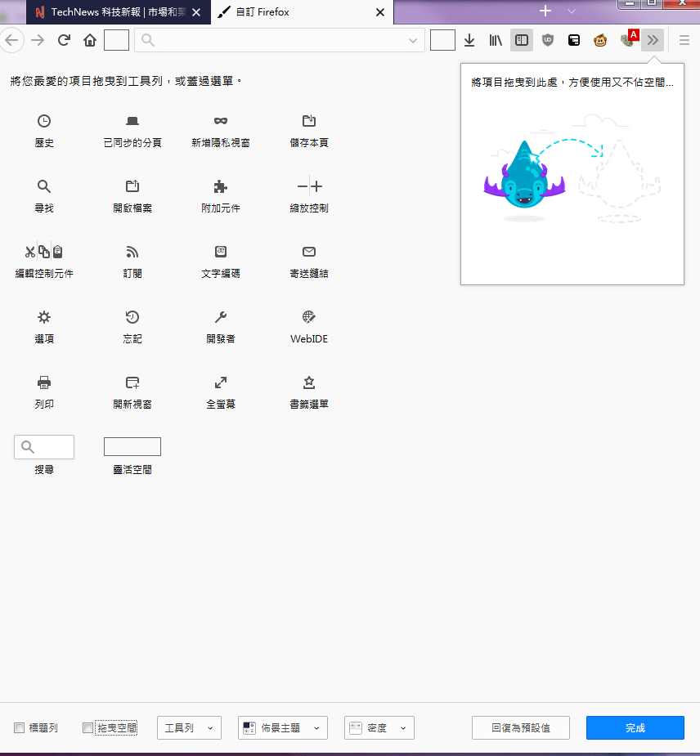Click the Reload toolbar button
This screenshot has width=700, height=756.
[64, 40]
